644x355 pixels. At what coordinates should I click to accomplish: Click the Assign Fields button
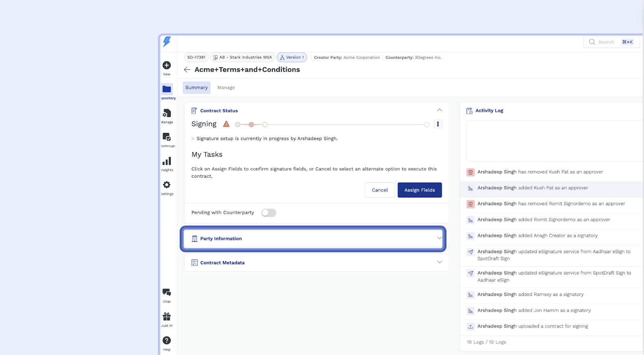420,190
